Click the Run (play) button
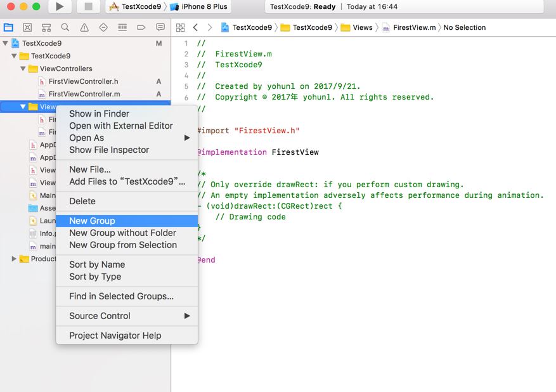This screenshot has width=556, height=392. tap(60, 6)
